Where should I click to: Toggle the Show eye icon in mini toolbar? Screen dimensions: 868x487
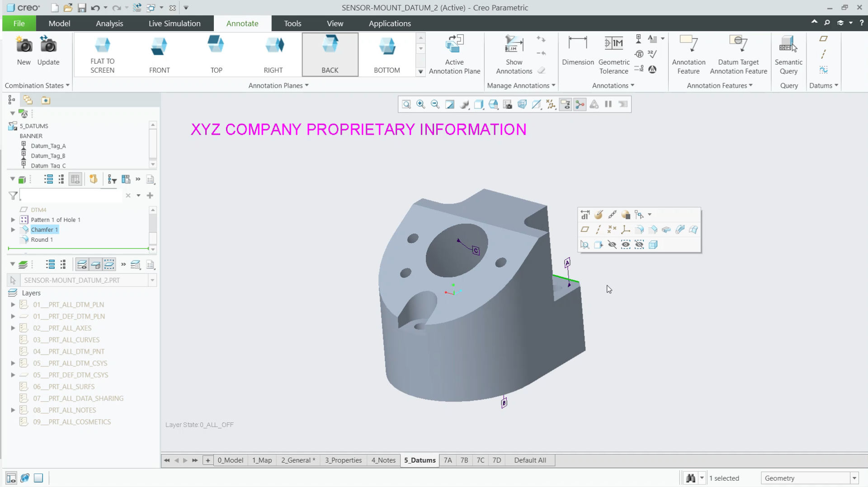626,244
